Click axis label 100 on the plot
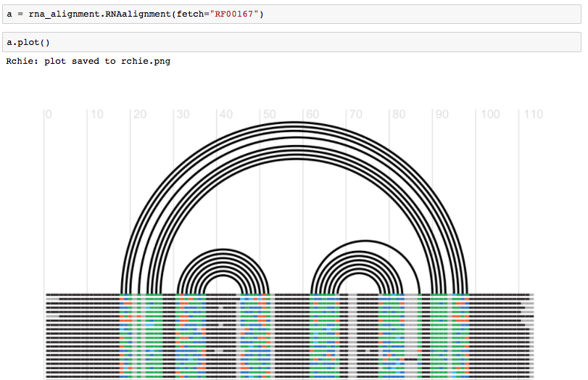 click(490, 115)
